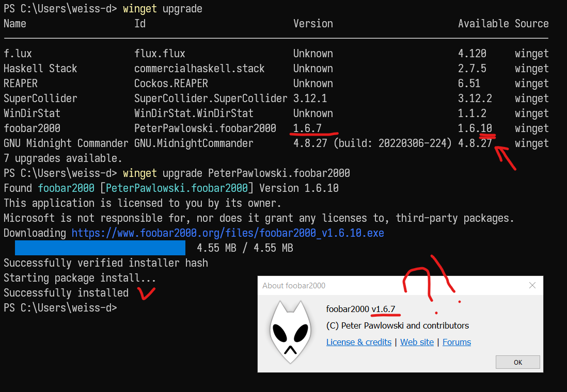Click the 'WinDirStat' name entry
The height and width of the screenshot is (392, 567).
point(32,113)
